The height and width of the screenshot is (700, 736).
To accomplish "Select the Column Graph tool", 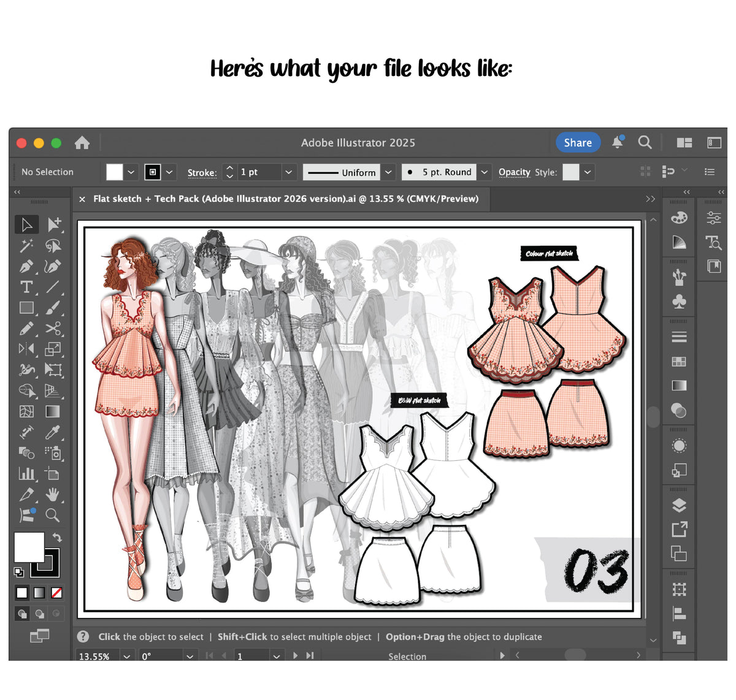I will [x=26, y=474].
